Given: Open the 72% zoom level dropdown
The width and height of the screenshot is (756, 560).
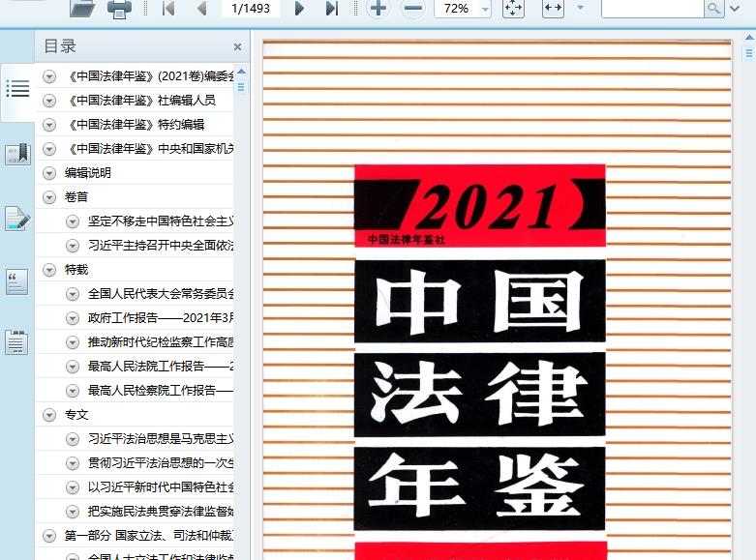Looking at the screenshot, I should point(486,9).
